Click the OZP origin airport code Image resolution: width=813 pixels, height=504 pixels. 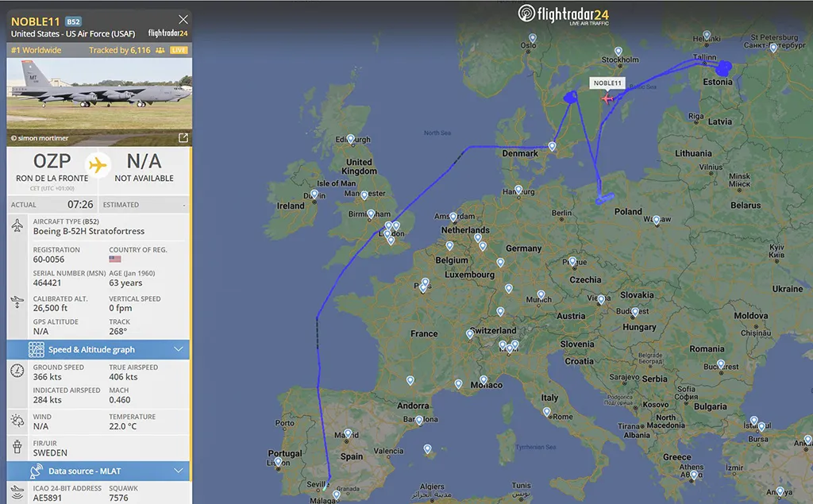pyautogui.click(x=52, y=161)
